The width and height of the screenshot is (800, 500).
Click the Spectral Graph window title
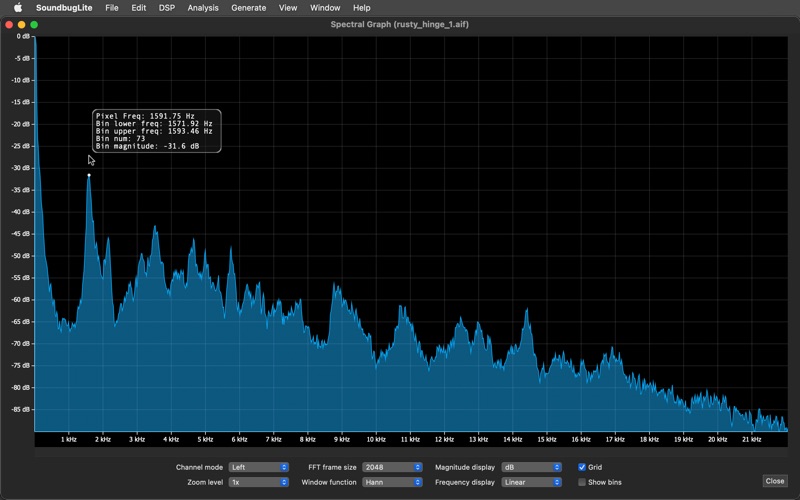click(399, 24)
